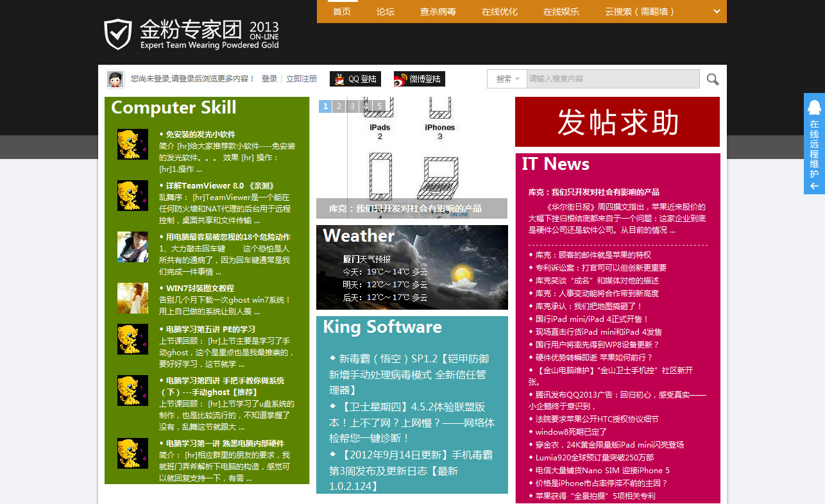Click the 立即注册 link
825x504 pixels.
click(x=302, y=79)
